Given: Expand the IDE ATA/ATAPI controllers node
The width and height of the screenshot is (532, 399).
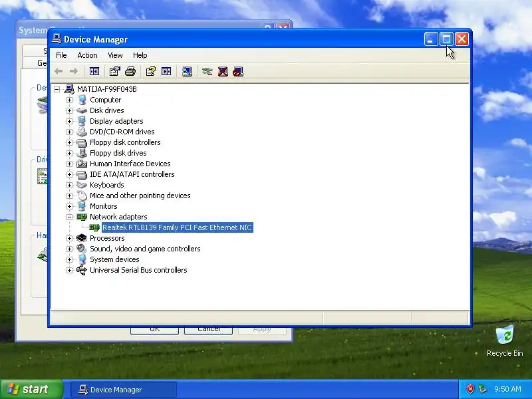Looking at the screenshot, I should point(70,174).
